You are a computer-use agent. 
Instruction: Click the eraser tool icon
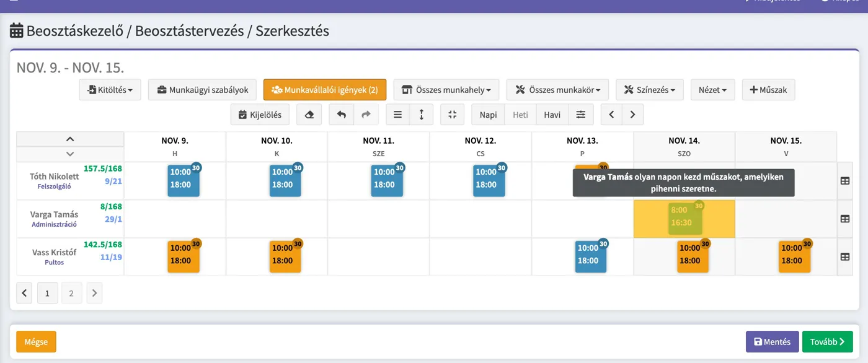point(309,115)
